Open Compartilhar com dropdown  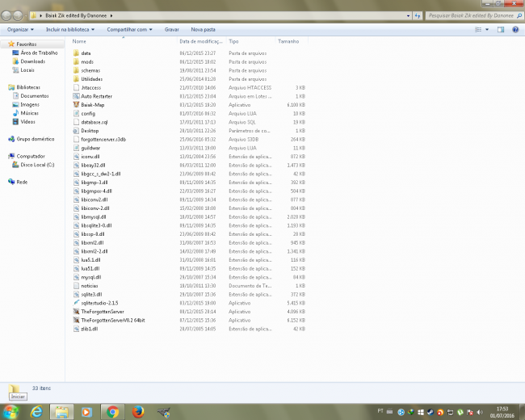pyautogui.click(x=129, y=29)
